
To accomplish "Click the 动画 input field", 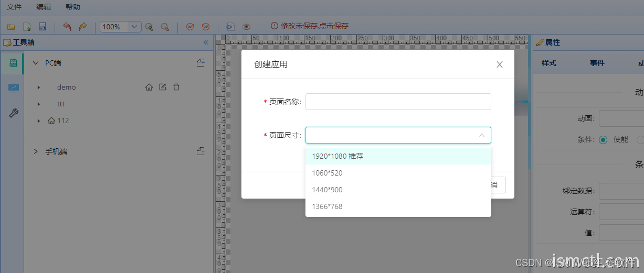I will tap(621, 119).
